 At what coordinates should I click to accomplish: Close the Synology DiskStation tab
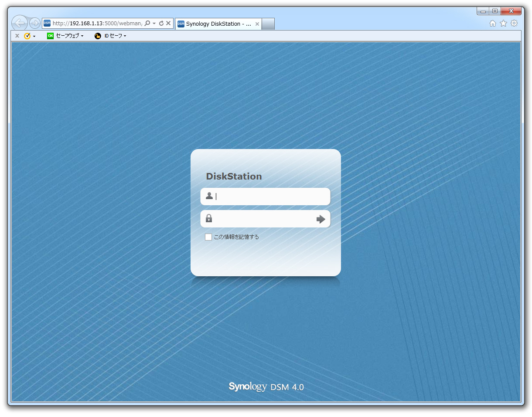(x=257, y=24)
